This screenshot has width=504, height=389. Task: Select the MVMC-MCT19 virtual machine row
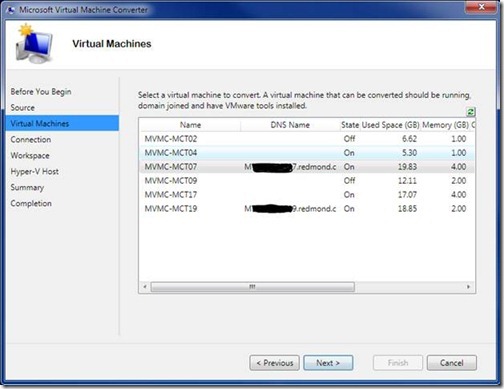[307, 209]
